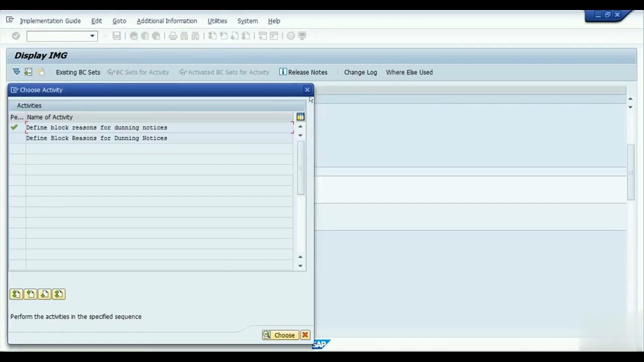
Task: Click the Release Notes info icon
Action: pyautogui.click(x=283, y=72)
